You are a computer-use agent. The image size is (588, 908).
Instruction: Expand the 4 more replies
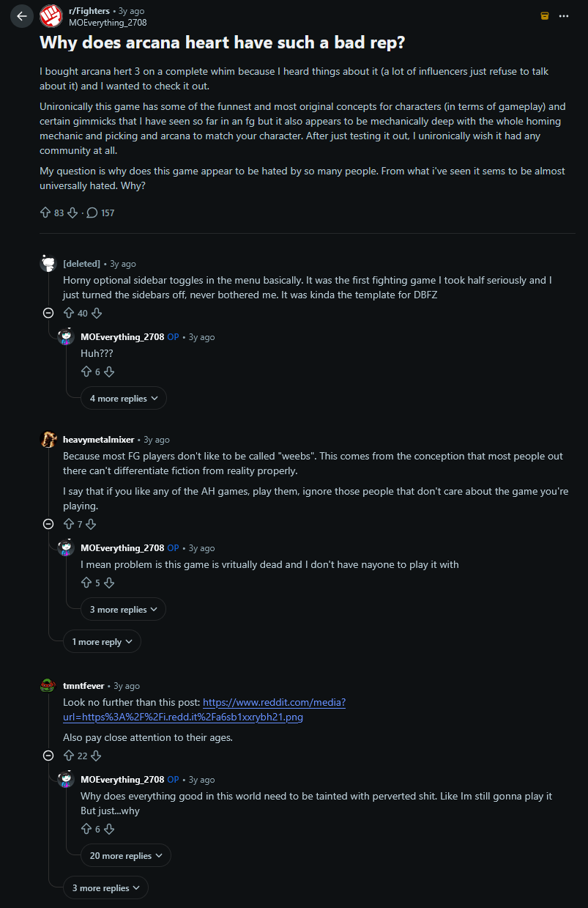124,399
